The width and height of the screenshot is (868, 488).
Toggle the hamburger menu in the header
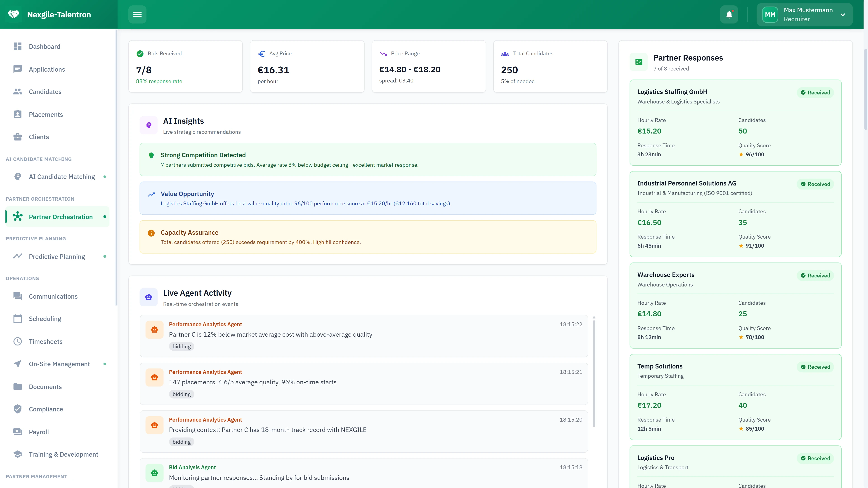137,14
